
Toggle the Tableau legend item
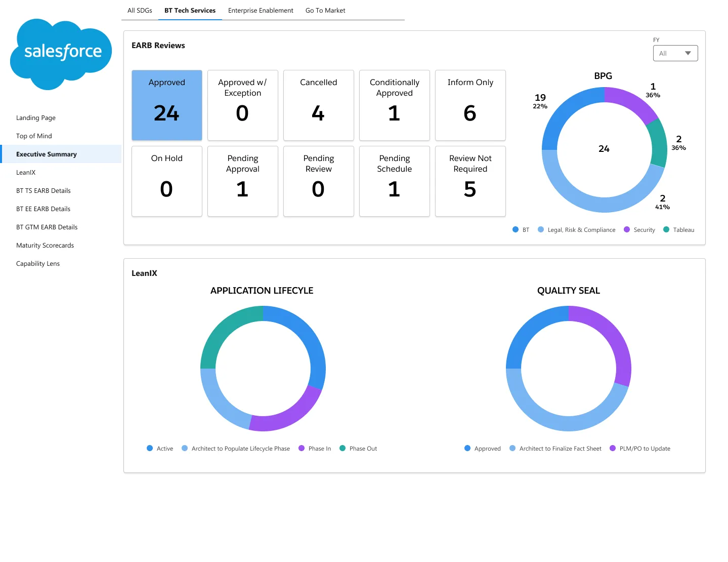pyautogui.click(x=679, y=230)
